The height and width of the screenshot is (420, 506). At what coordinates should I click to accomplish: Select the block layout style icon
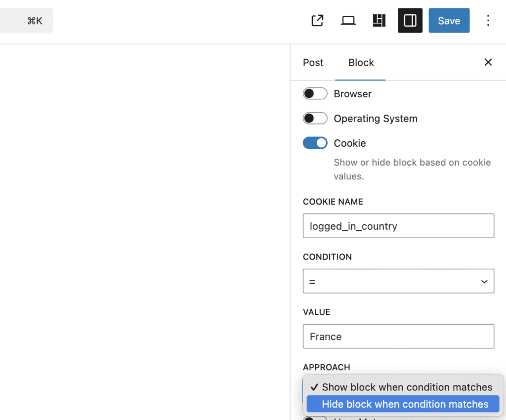(x=379, y=20)
